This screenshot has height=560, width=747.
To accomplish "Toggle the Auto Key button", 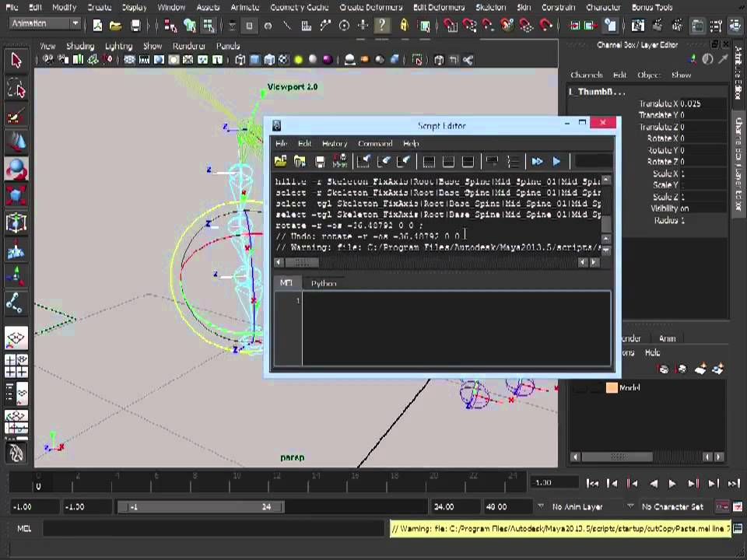I will tap(722, 506).
